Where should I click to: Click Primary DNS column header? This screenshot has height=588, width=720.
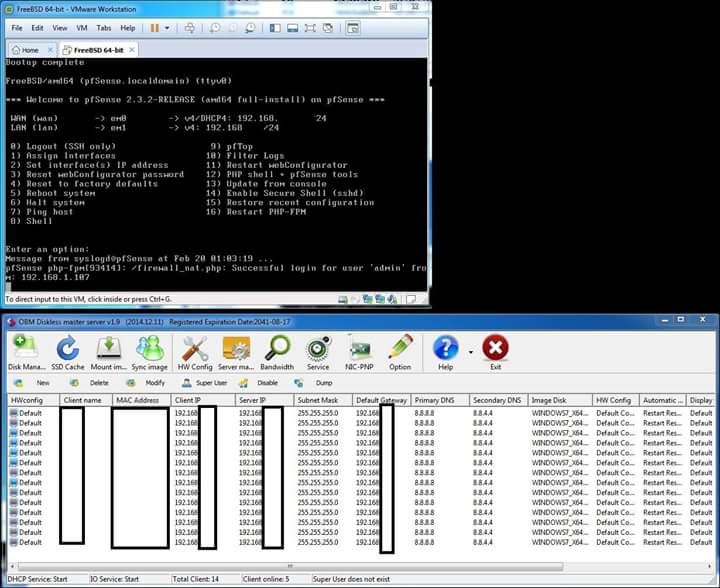click(440, 400)
